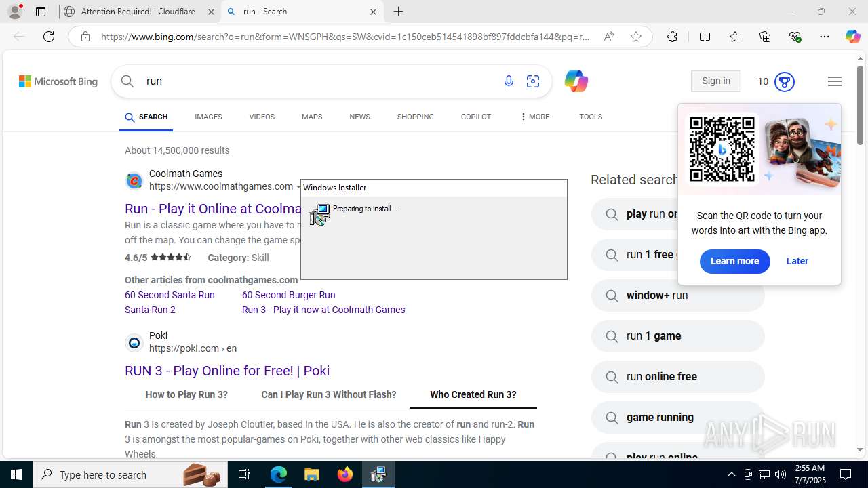The height and width of the screenshot is (488, 868).
Task: Expand the MORE menu
Action: click(x=535, y=117)
